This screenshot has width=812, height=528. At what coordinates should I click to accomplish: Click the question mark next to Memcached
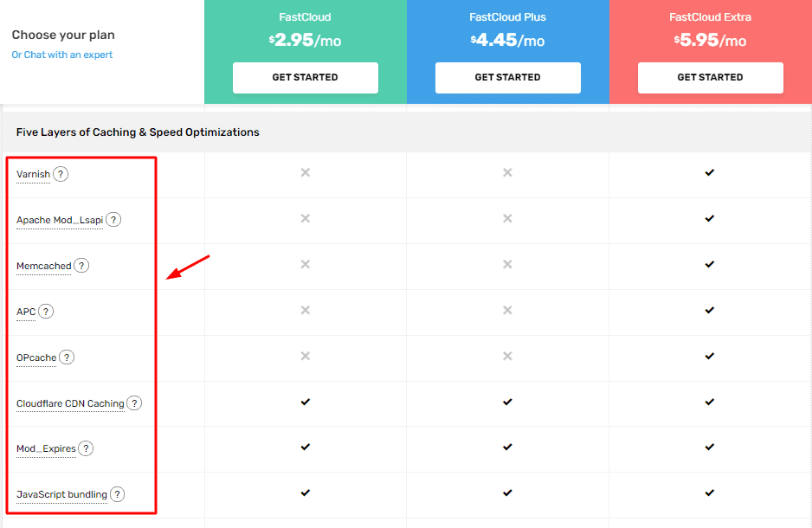[x=81, y=266]
